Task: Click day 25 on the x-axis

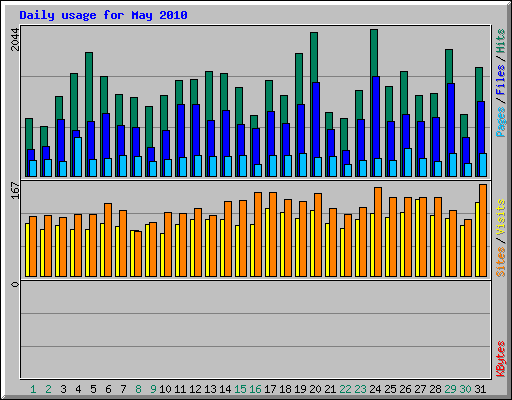Action: (x=390, y=389)
